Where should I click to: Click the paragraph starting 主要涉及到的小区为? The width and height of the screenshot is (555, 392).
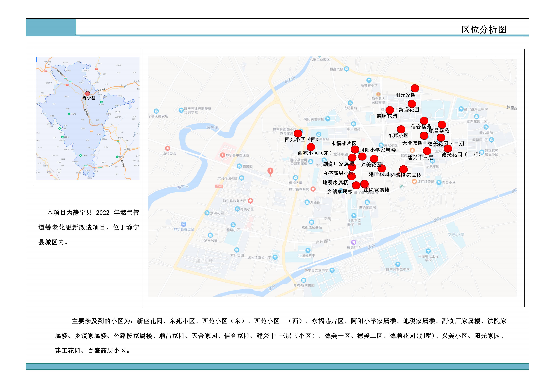pyautogui.click(x=281, y=336)
